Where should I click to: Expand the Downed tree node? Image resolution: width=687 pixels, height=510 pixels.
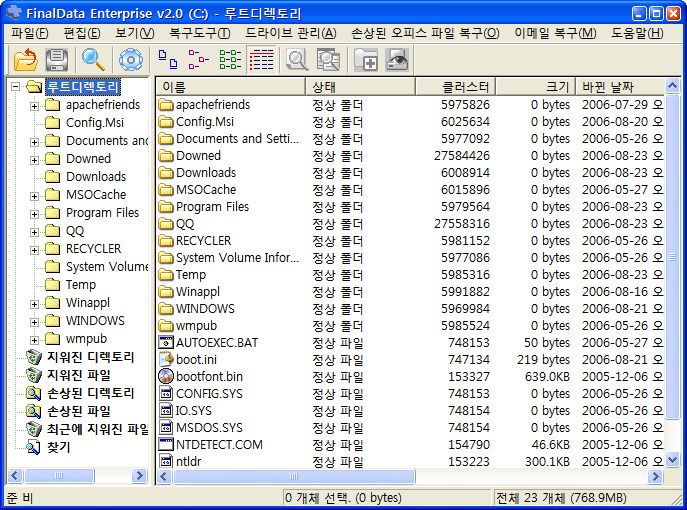34,160
